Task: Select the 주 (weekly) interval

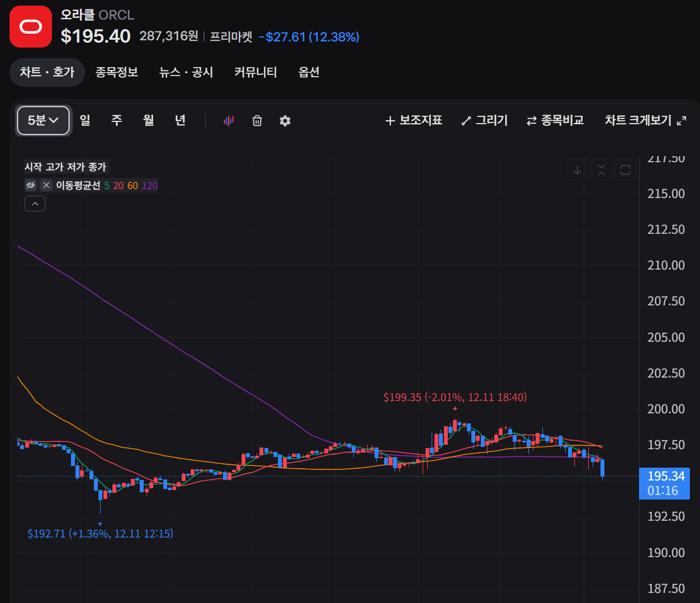Action: (116, 120)
